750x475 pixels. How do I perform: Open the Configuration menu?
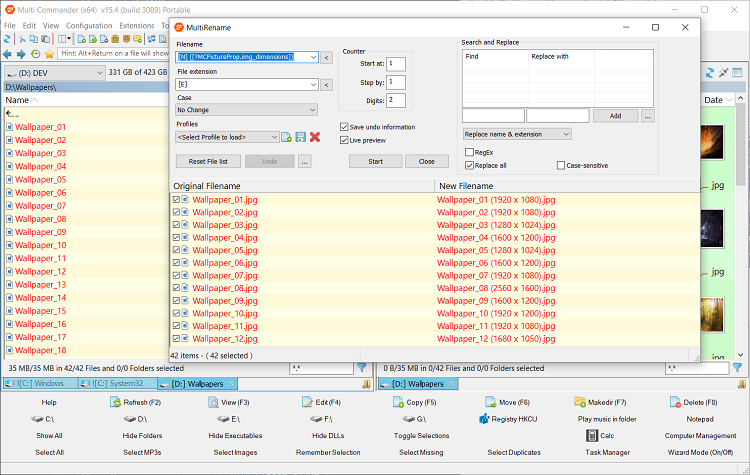pyautogui.click(x=89, y=25)
